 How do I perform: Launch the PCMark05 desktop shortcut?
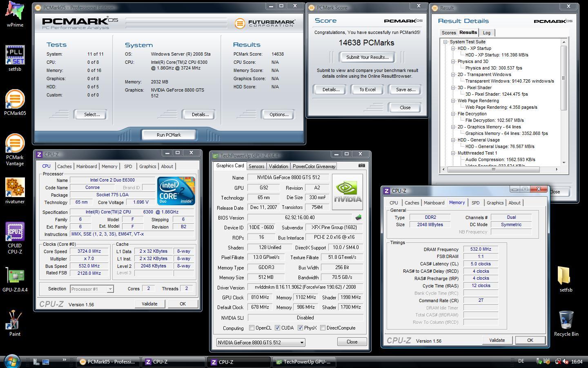(x=15, y=102)
